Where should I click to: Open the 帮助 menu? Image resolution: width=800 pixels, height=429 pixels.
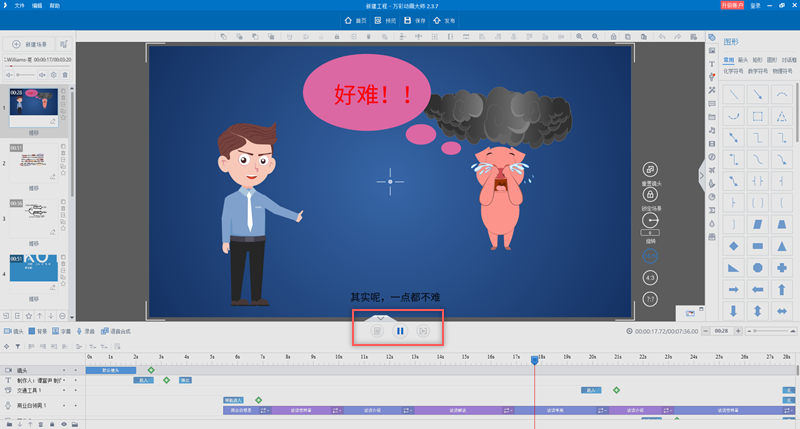[55, 6]
